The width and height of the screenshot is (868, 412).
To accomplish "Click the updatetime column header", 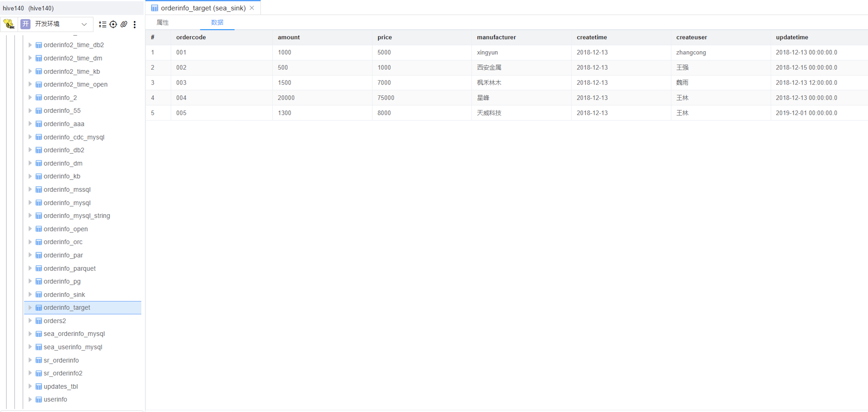I will 791,37.
